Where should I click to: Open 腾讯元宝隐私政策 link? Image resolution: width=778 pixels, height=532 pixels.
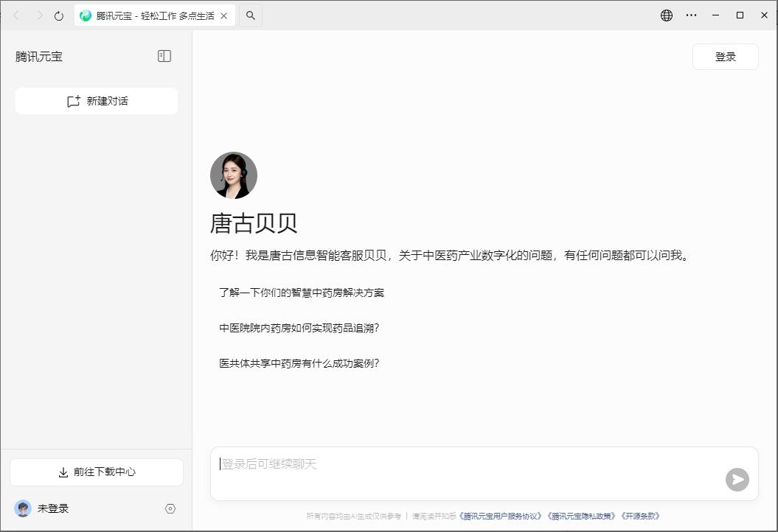581,517
